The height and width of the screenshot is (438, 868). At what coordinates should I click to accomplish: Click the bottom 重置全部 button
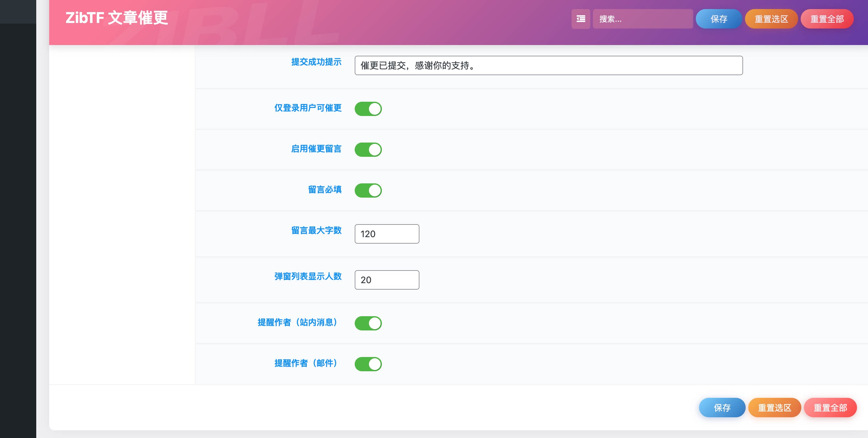tap(830, 407)
